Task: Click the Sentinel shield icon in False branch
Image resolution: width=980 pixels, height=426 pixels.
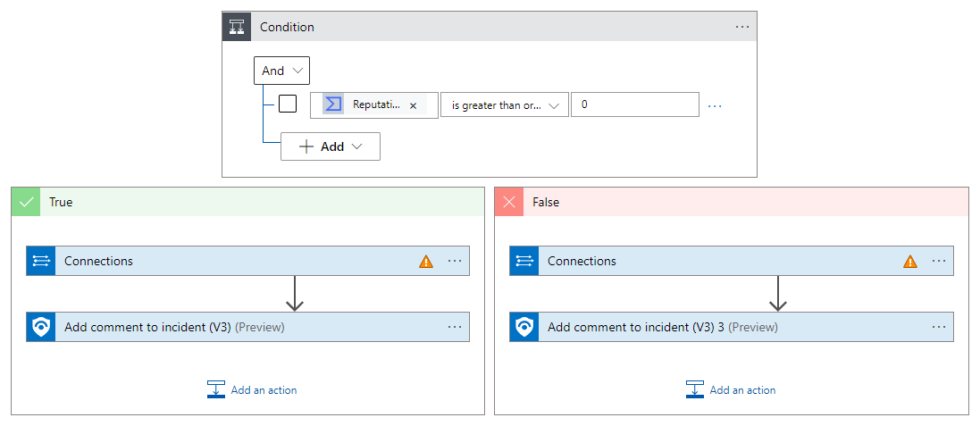Action: tap(524, 327)
